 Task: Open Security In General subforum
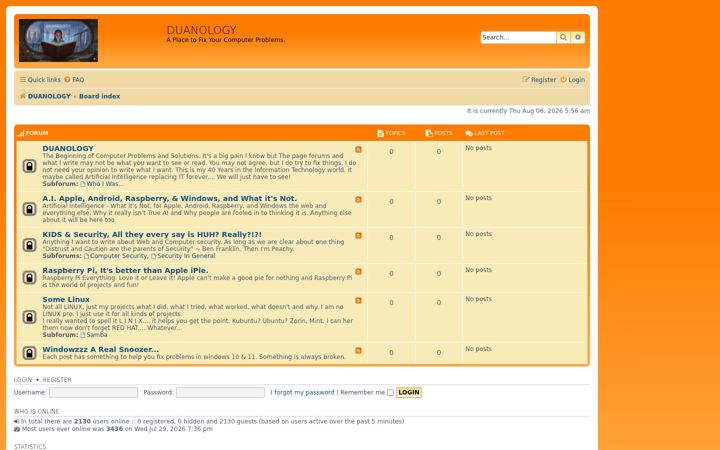point(183,256)
